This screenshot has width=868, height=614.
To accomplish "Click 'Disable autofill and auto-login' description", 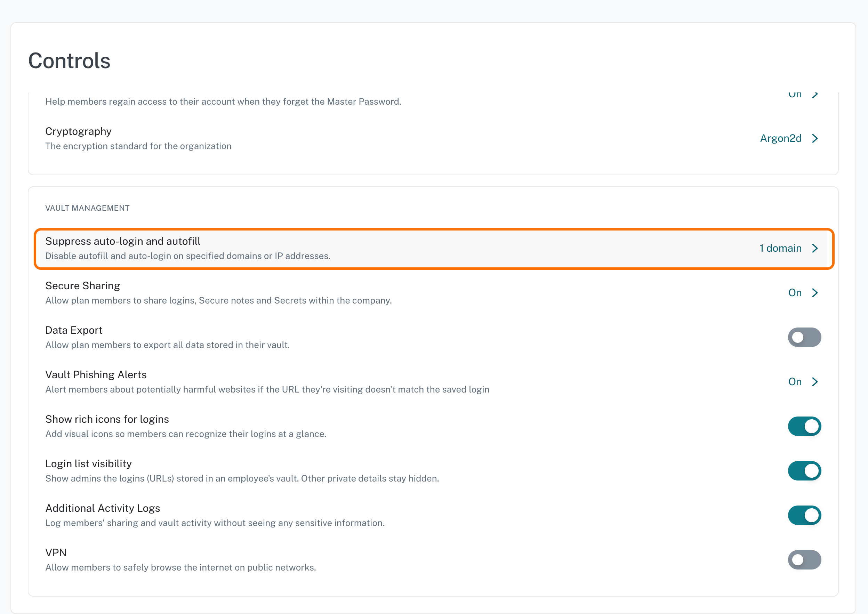I will tap(188, 256).
